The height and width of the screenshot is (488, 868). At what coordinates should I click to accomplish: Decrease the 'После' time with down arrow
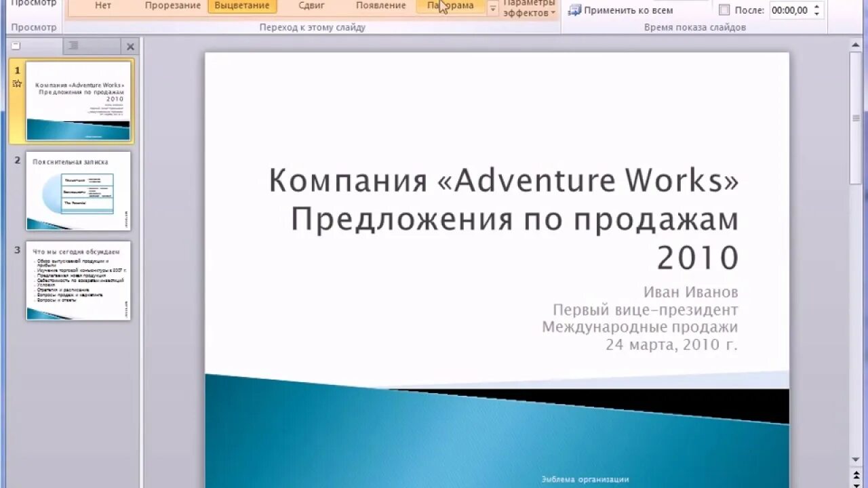tap(816, 14)
